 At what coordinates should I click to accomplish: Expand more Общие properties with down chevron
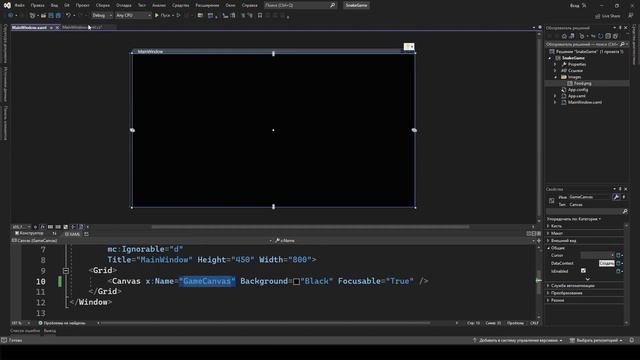[x=588, y=279]
